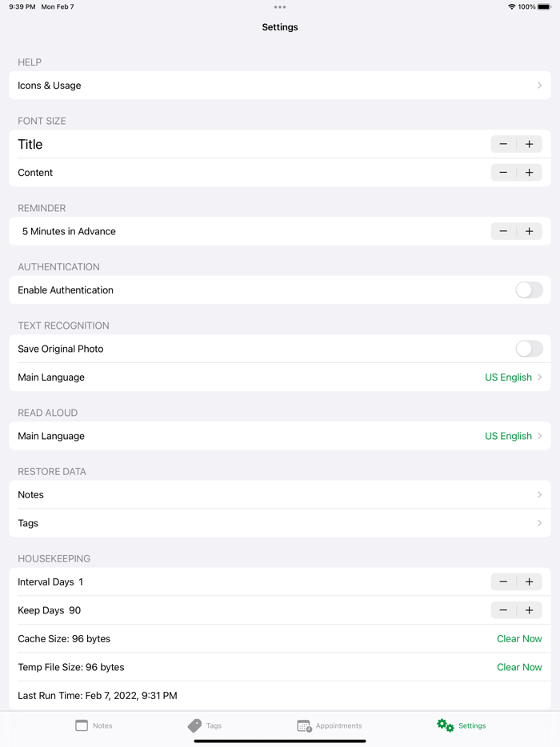The width and height of the screenshot is (560, 747).
Task: Open the Tags tab icon
Action: click(x=194, y=725)
